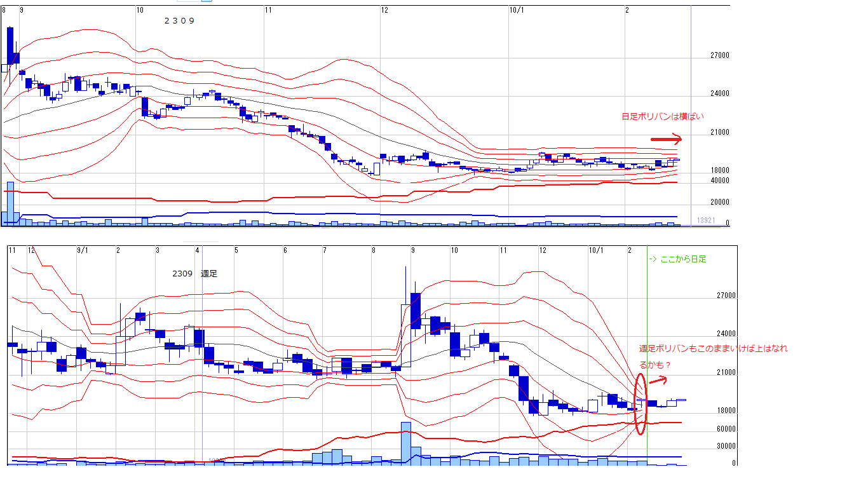Click the "10/1" date marker on the upper chart
This screenshot has width=868, height=488.
click(x=517, y=10)
